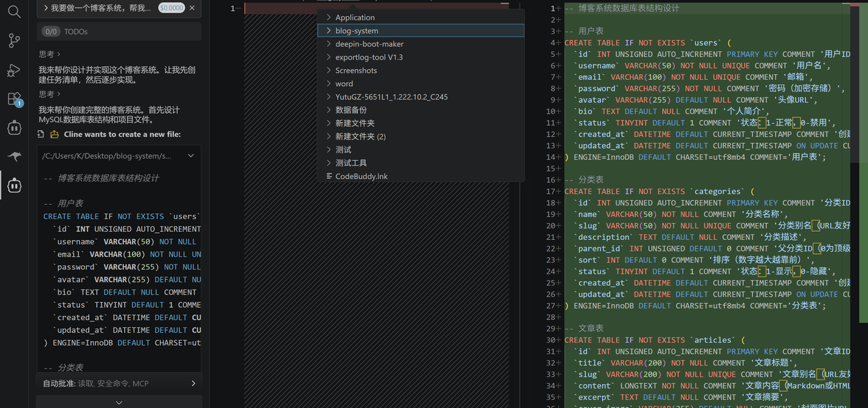Click line 30 CREATE TABLE articles in editor

coord(654,340)
